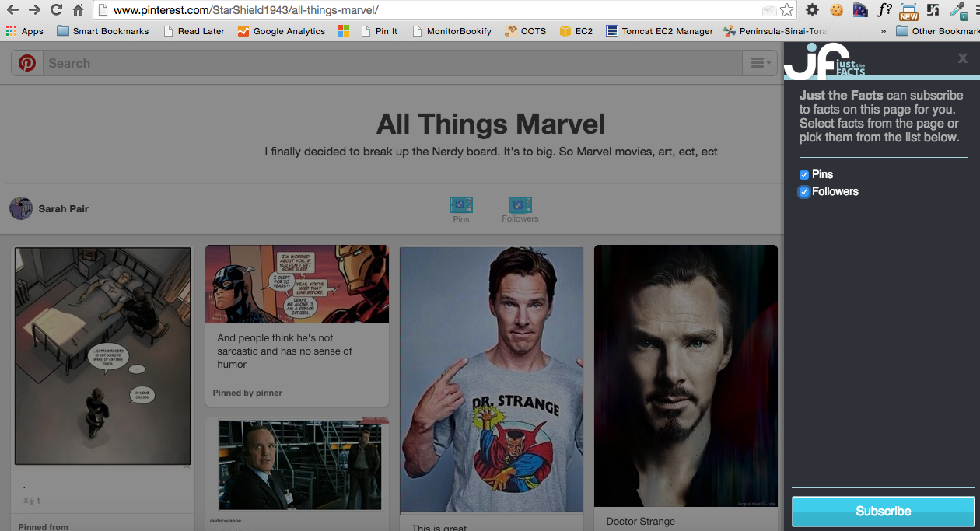
Task: Click the Doctor Strange caption text
Action: click(641, 521)
